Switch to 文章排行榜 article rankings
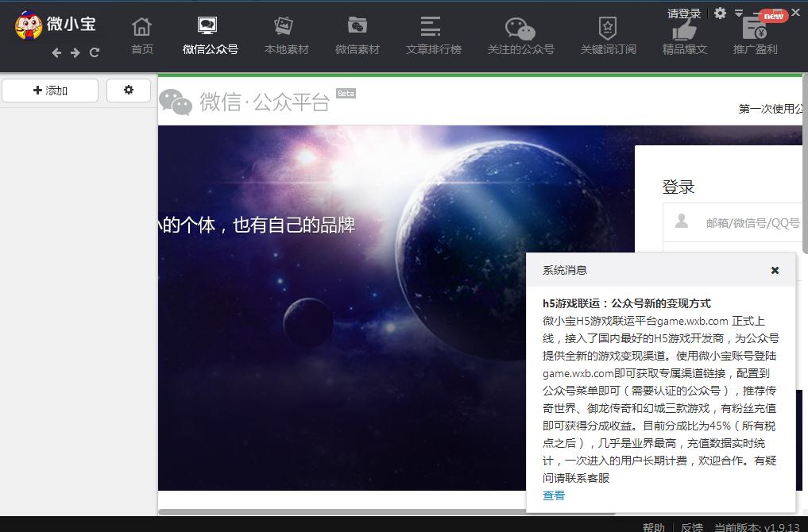Image resolution: width=808 pixels, height=532 pixels. [433, 36]
